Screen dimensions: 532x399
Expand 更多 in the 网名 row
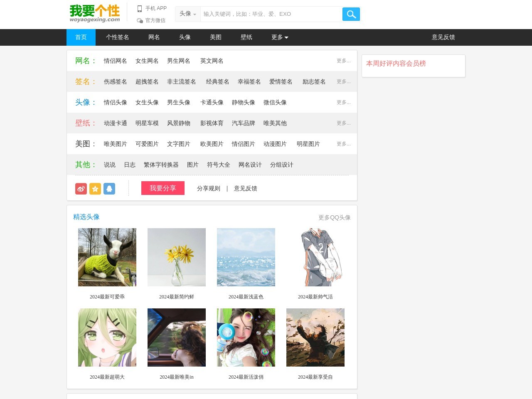343,61
